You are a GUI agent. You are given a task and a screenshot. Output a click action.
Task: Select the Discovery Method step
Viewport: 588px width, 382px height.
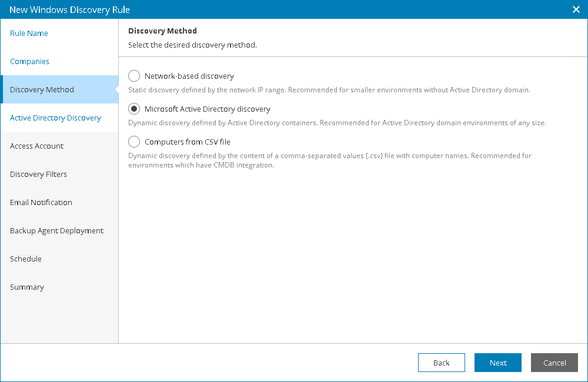coord(42,89)
